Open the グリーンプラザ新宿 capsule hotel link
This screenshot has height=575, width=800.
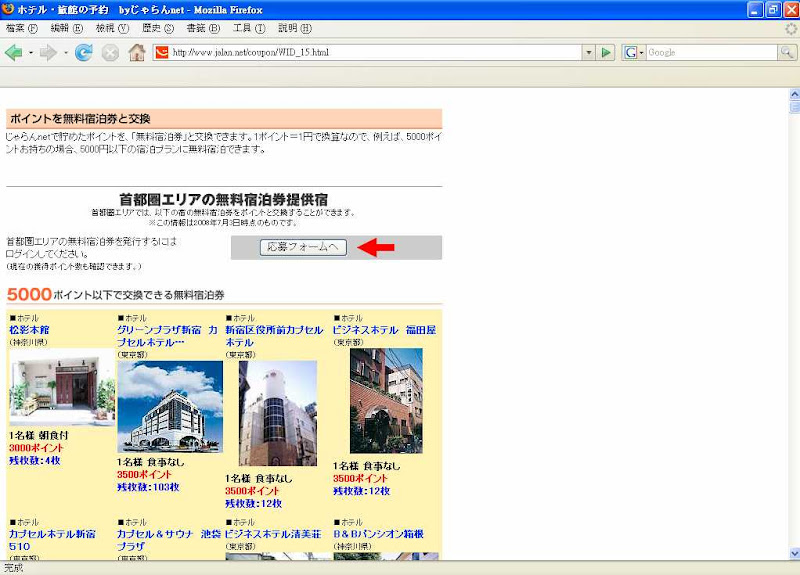click(167, 336)
